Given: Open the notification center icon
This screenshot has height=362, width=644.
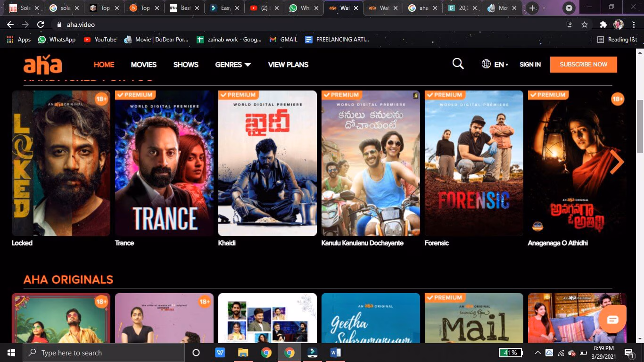Looking at the screenshot, I should (629, 353).
